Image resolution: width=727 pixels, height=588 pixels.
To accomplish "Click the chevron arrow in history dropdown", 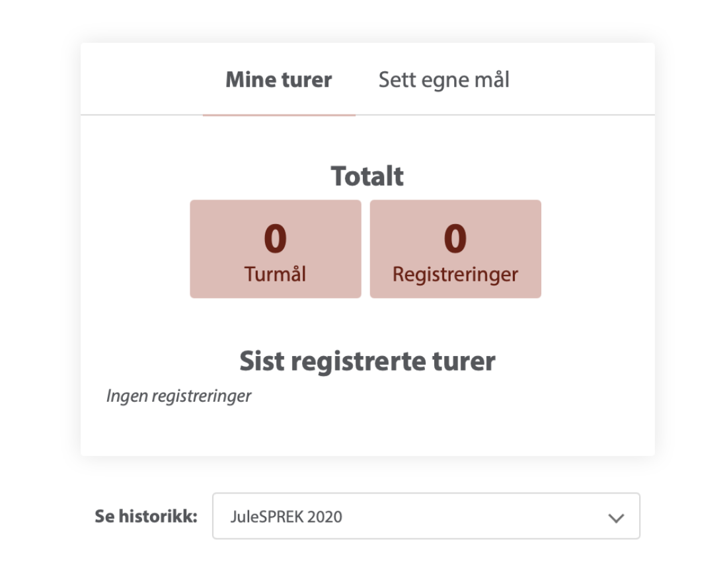I will 616,518.
